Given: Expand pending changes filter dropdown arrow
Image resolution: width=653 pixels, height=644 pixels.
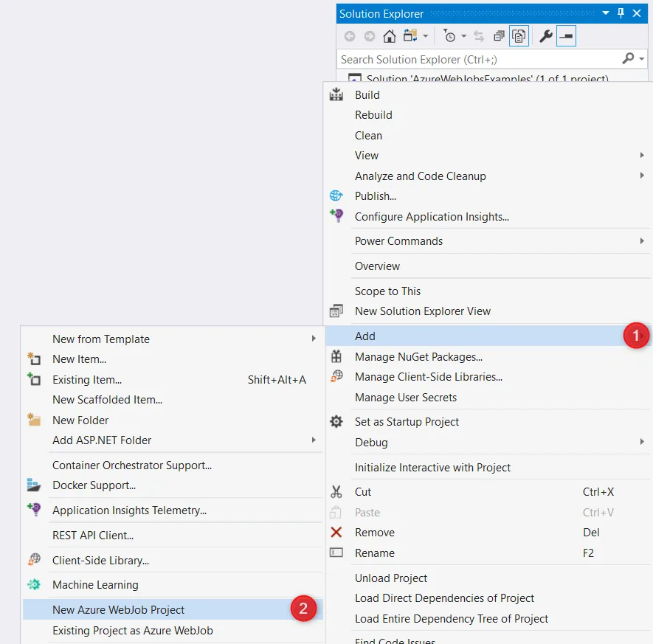Looking at the screenshot, I should coord(463,36).
